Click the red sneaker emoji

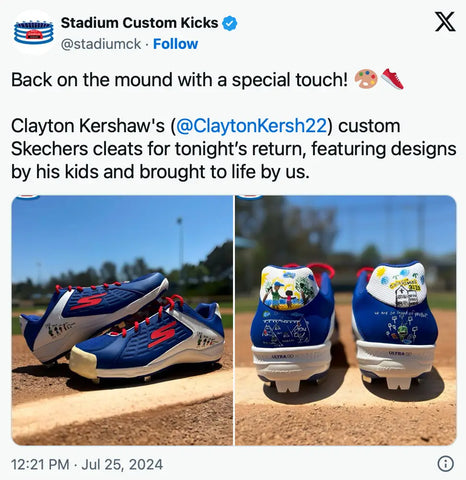pos(392,79)
